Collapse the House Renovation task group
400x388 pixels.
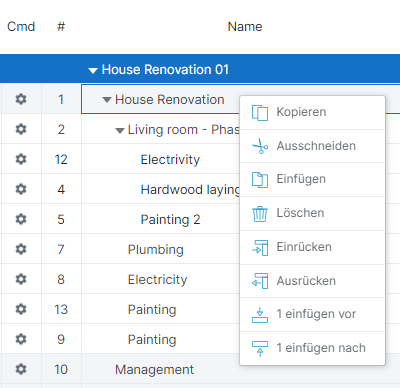pos(107,100)
